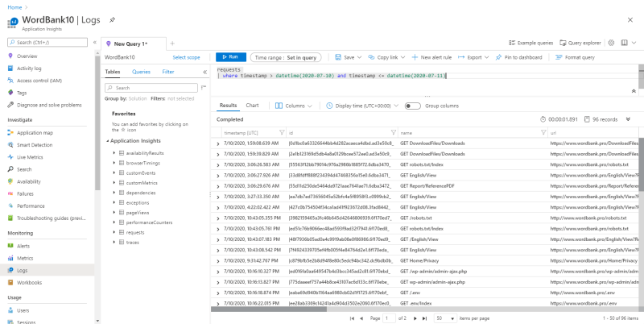
Task: Jump to the last results page
Action: point(425,318)
